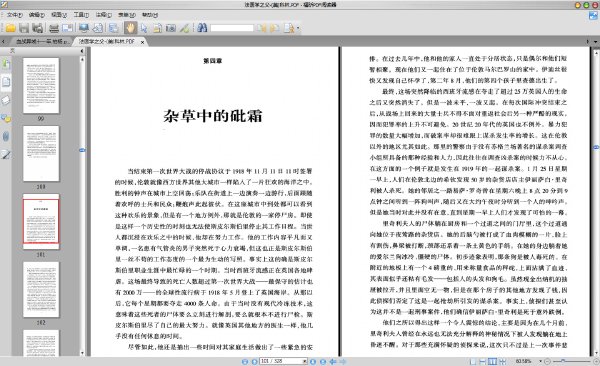Click the Open folder icon in toolbar

tap(10, 28)
